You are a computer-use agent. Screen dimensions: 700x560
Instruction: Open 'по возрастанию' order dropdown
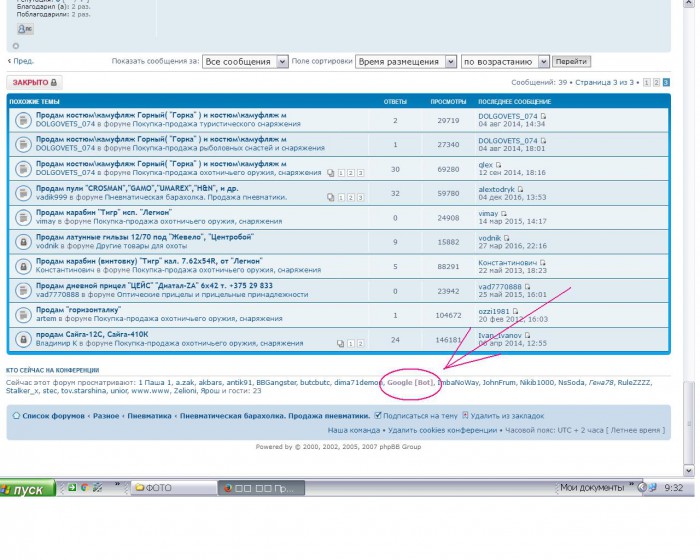pos(505,61)
